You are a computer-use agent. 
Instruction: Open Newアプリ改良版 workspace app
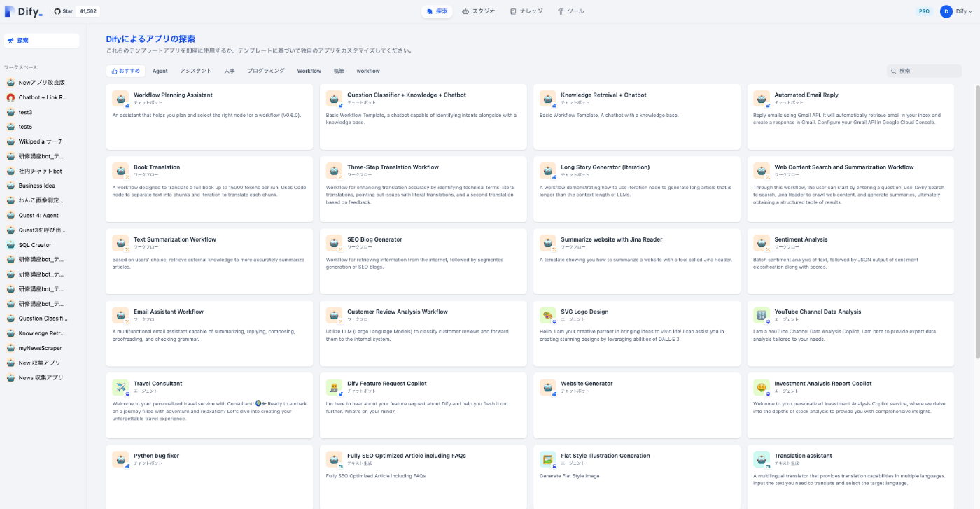(x=41, y=83)
